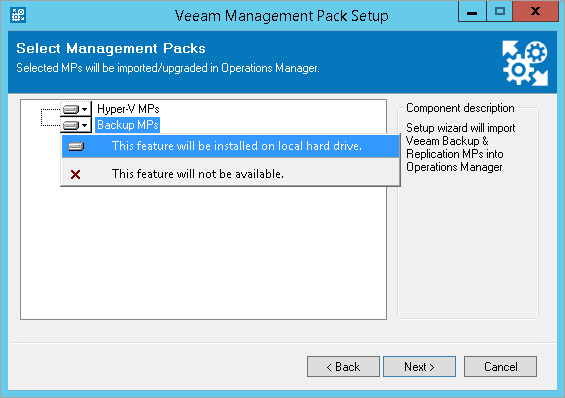Click the 'Selected MPs will be imported/upgraded' subtitle
565x398 pixels.
(168, 68)
